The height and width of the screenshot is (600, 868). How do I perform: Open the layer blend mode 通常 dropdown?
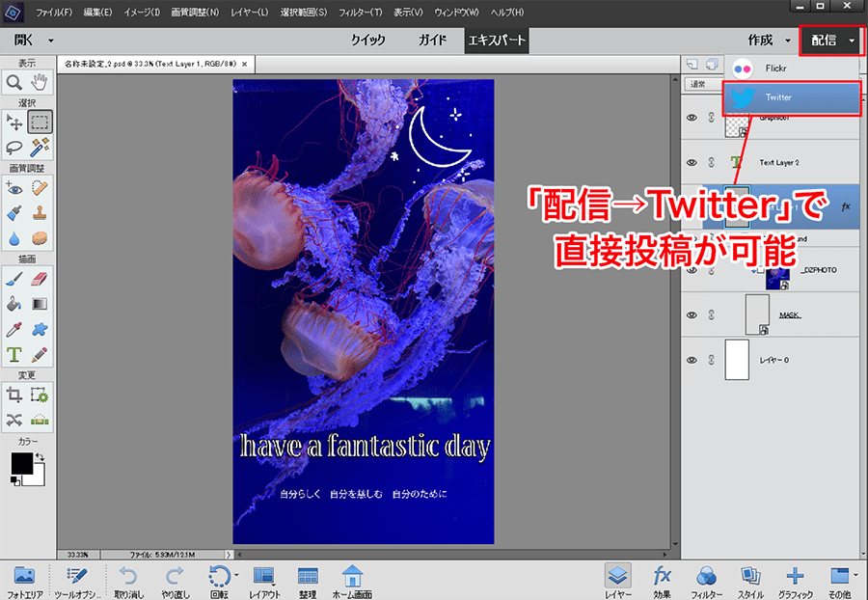pyautogui.click(x=703, y=84)
